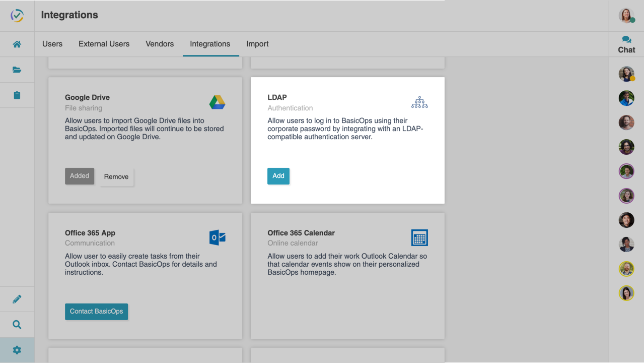This screenshot has height=363, width=644.
Task: Click the Outlook Office 365 App icon
Action: tap(217, 237)
